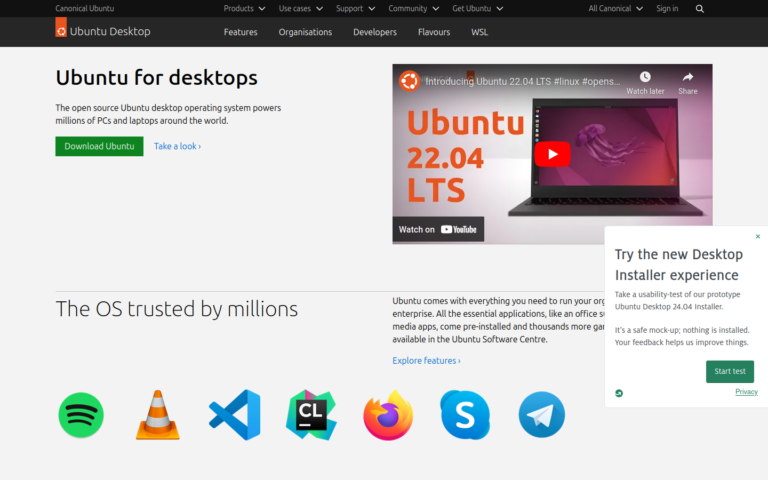
Task: Click the Ubuntu channel avatar in video
Action: coord(409,81)
